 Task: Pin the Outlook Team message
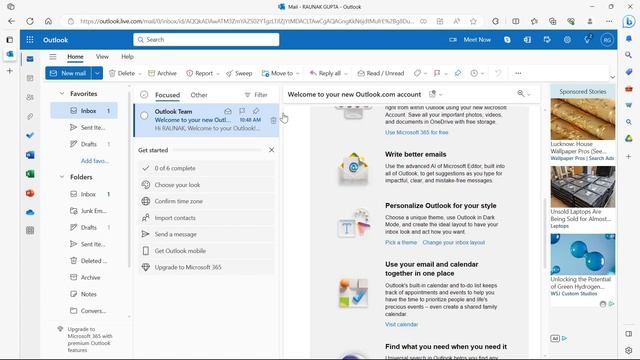256,111
